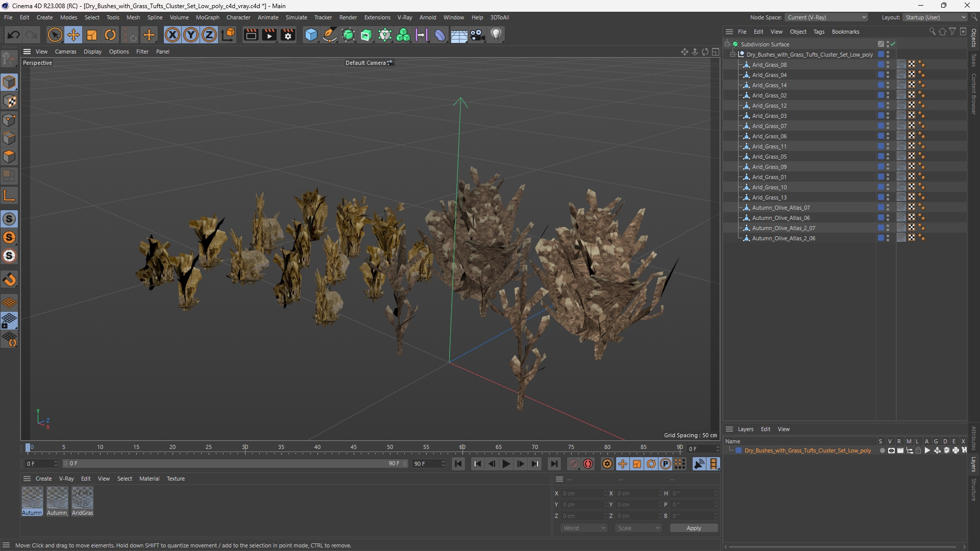Open the Layout Startup dropdown
Viewport: 980px width, 551px height.
(x=935, y=17)
